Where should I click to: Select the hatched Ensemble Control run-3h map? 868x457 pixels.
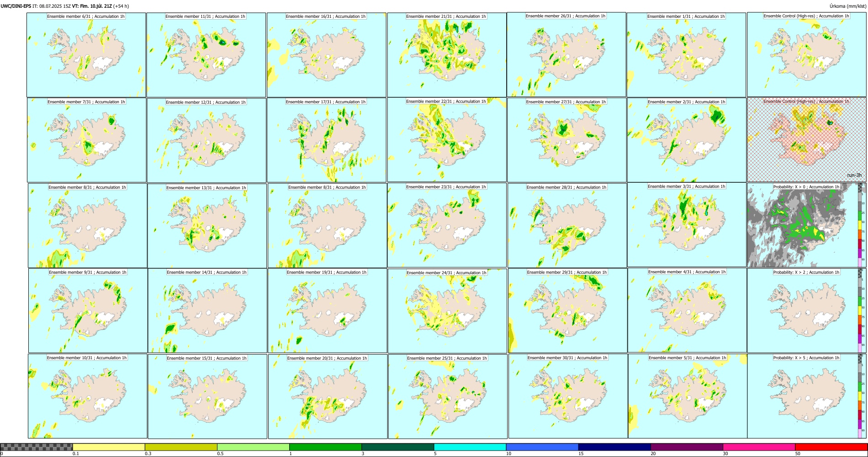pyautogui.click(x=807, y=139)
